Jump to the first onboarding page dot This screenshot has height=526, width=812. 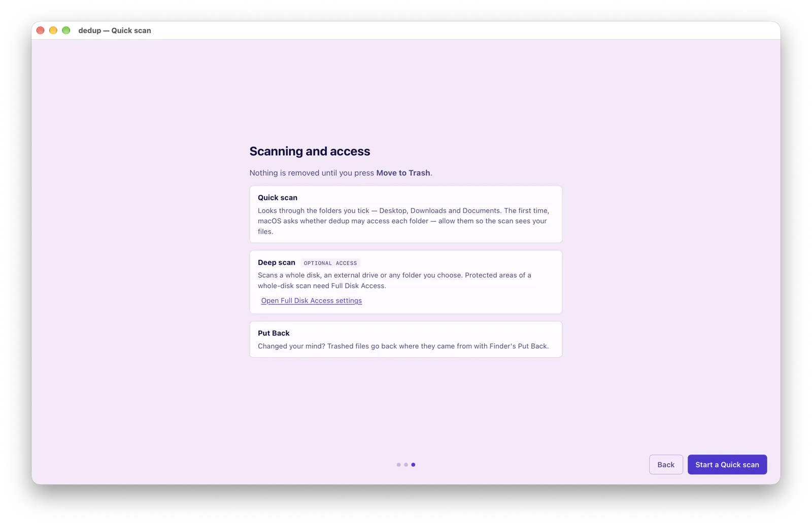point(398,465)
